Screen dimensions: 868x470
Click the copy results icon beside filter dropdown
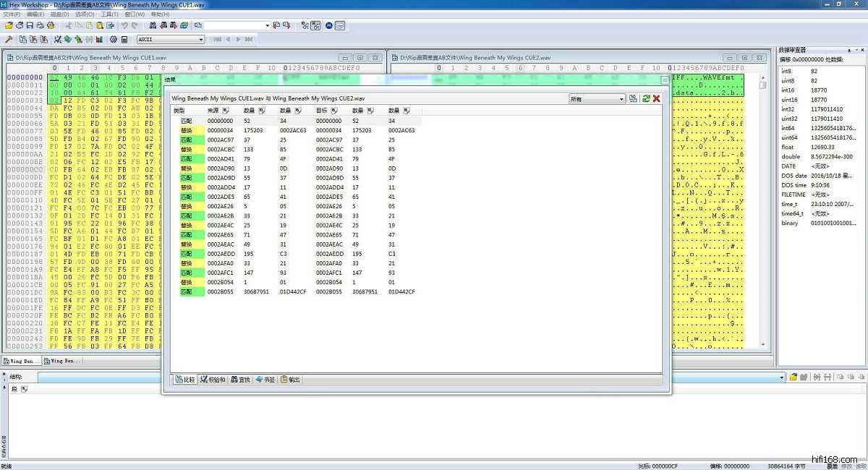(x=634, y=98)
